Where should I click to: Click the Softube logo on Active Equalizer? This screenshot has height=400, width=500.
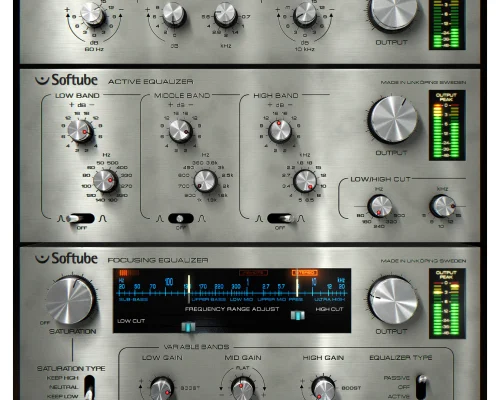pos(66,80)
